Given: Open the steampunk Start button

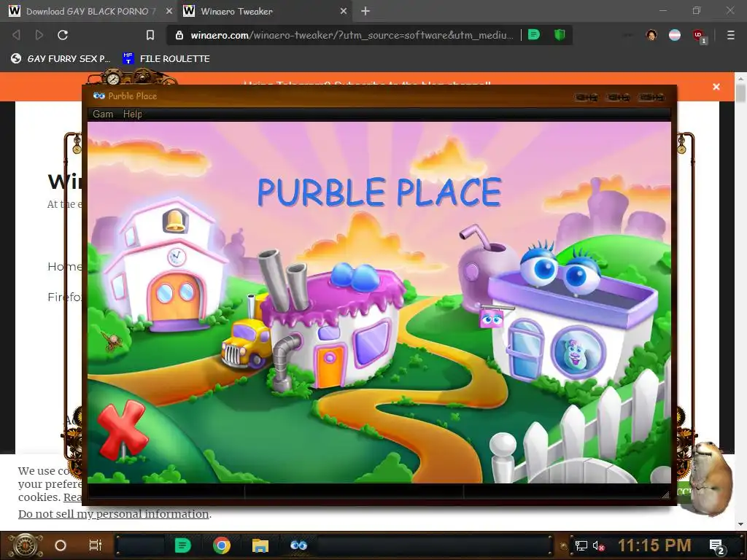Looking at the screenshot, I should click(x=24, y=545).
